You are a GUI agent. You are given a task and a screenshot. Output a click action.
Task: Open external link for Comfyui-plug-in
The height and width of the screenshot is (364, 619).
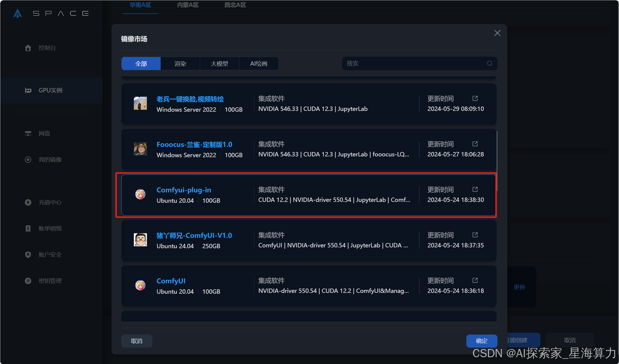pyautogui.click(x=475, y=189)
